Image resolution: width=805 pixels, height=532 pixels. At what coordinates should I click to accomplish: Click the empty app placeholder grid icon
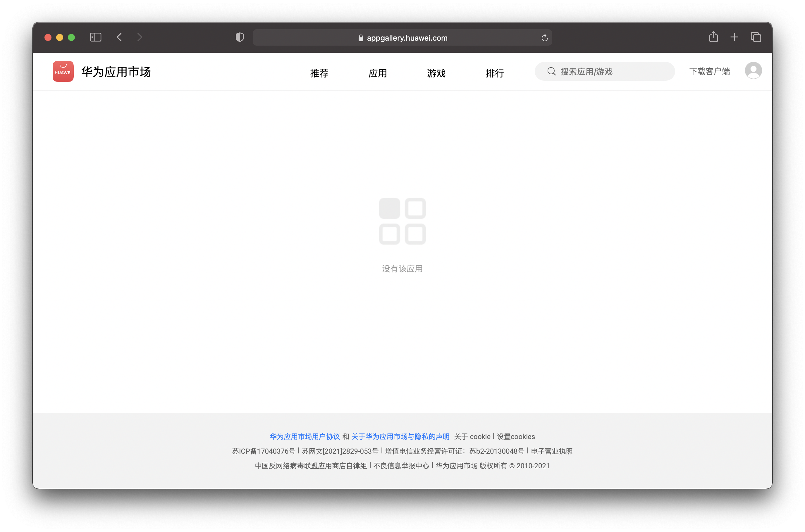pos(402,221)
